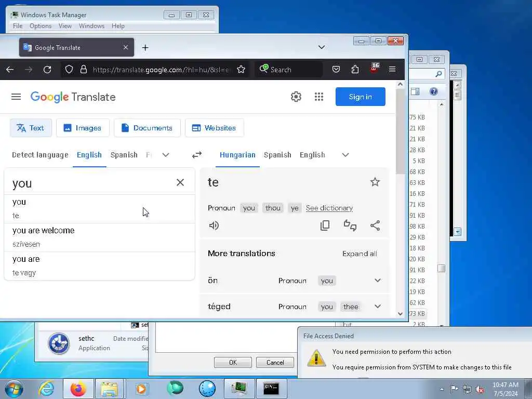This screenshot has height=399, width=532.
Task: Open the See dictionary link
Action: pos(329,208)
